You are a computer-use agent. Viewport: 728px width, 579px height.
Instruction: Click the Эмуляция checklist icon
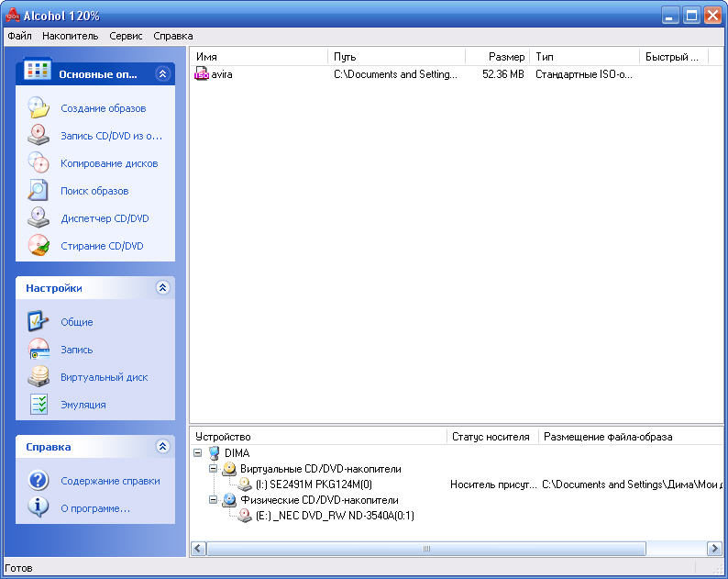coord(39,405)
